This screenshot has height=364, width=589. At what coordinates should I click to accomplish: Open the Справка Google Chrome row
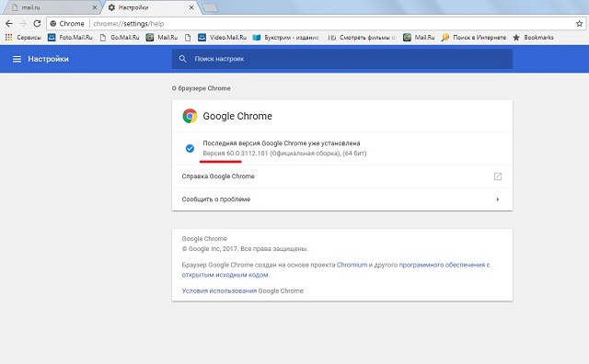(x=342, y=176)
